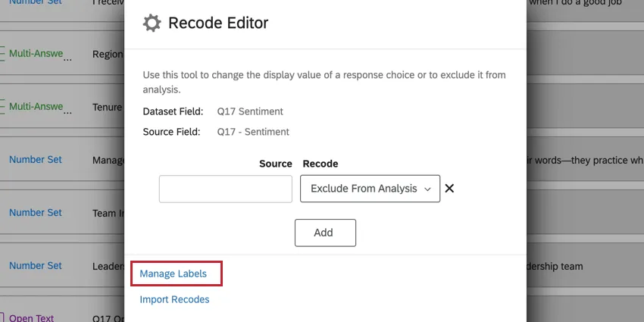The width and height of the screenshot is (644, 322).
Task: Open Number Set type in Leadership row
Action: 36,266
